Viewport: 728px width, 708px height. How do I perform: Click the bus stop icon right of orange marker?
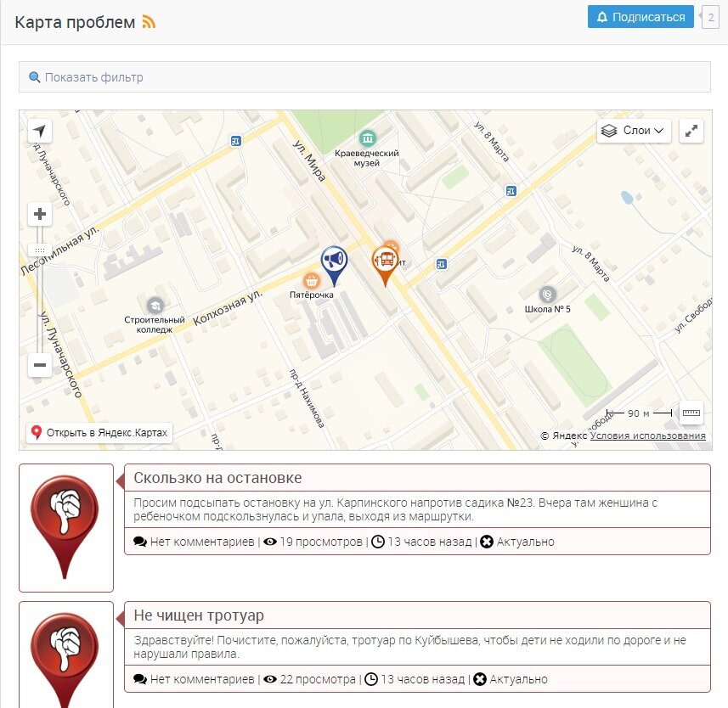(442, 265)
